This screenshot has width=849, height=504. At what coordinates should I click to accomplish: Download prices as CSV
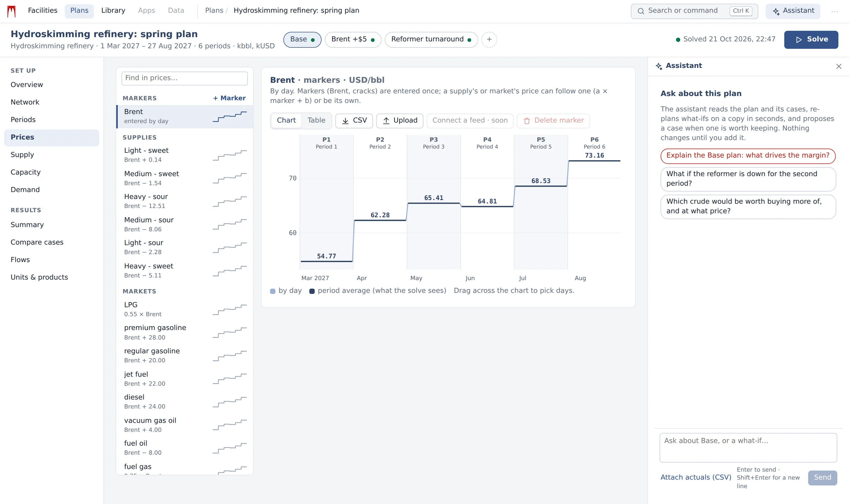click(x=354, y=121)
